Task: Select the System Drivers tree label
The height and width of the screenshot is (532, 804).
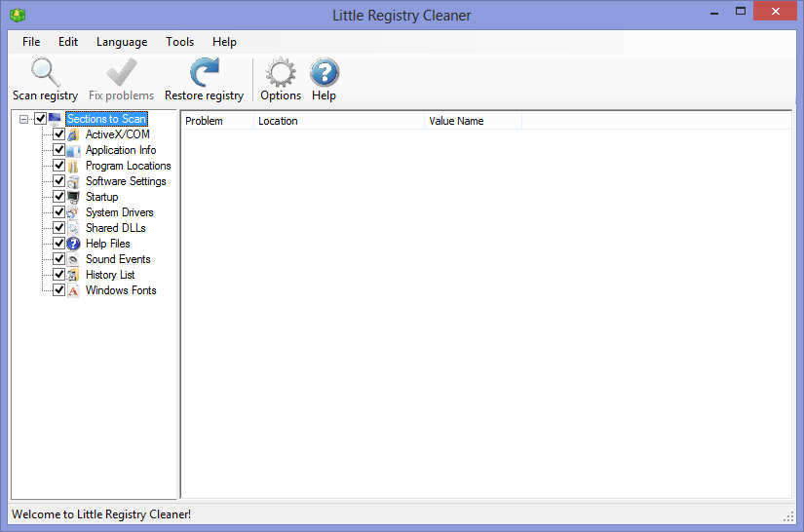Action: pos(120,212)
